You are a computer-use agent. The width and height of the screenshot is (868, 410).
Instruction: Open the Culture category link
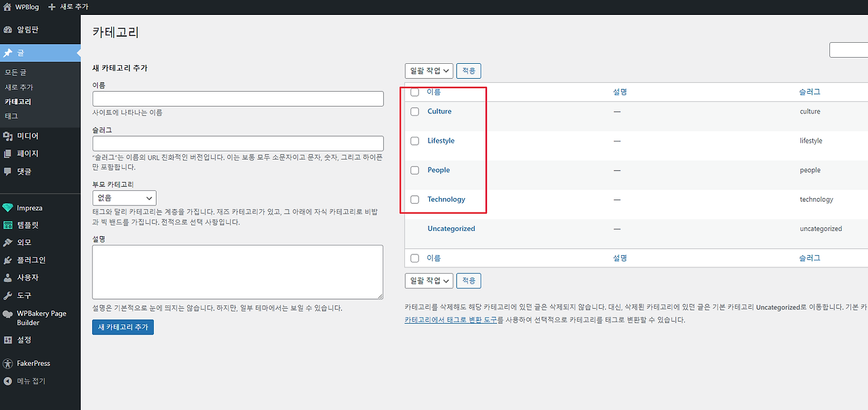pyautogui.click(x=439, y=111)
